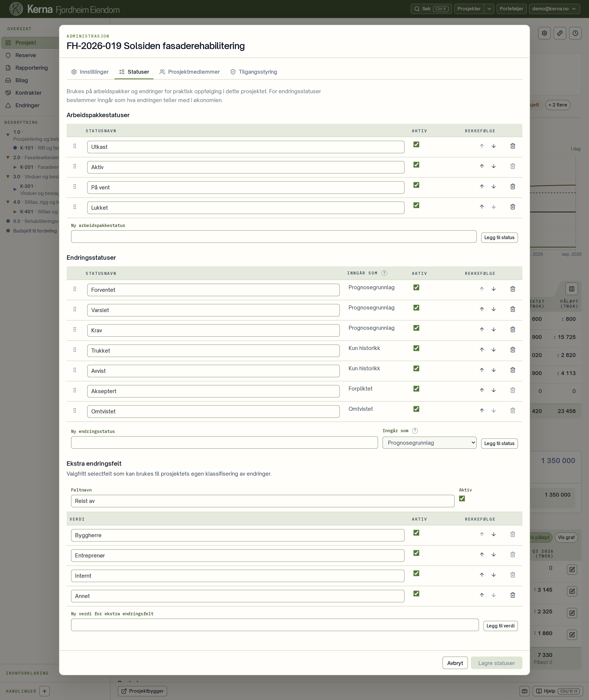
Task: Toggle Aktiv for the Reist av field
Action: tap(462, 498)
